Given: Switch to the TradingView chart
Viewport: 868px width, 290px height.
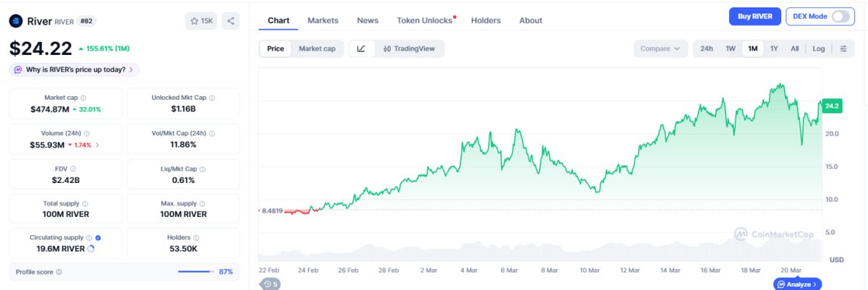Looking at the screenshot, I should (409, 48).
